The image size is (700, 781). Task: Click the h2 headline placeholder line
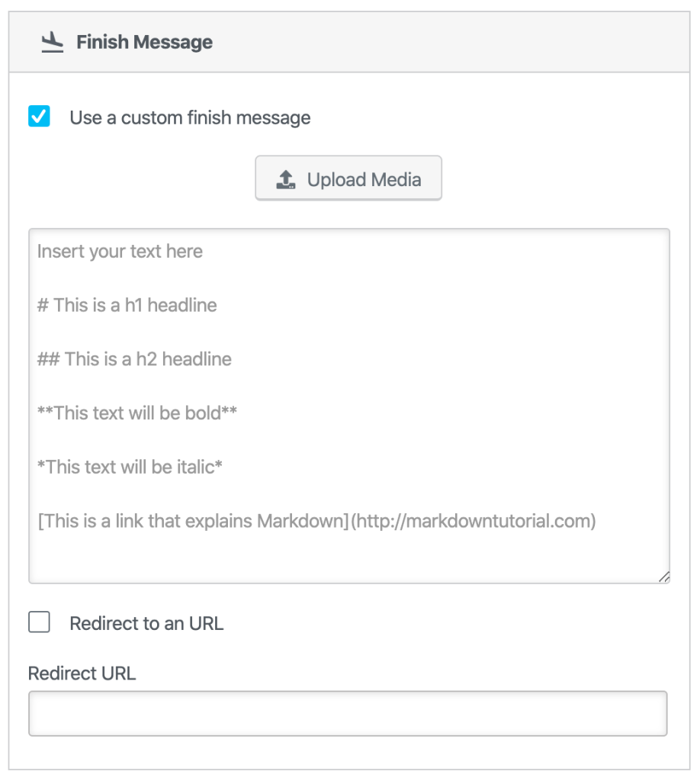[134, 358]
